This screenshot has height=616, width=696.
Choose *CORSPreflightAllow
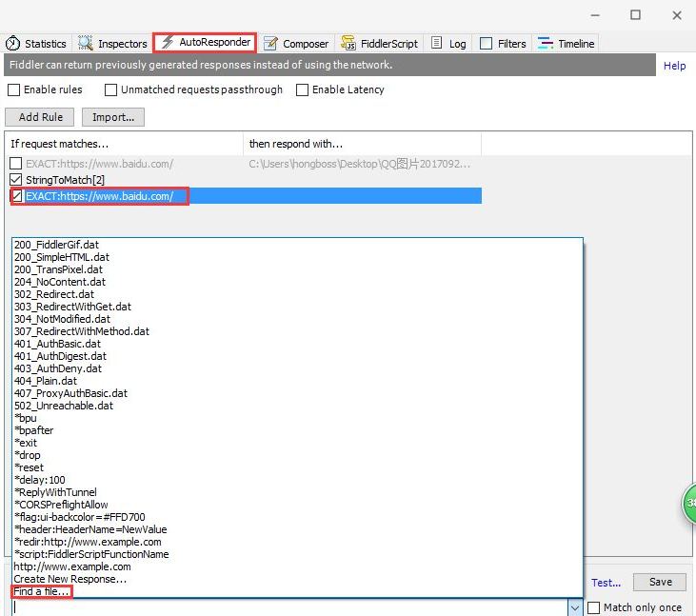(x=296, y=505)
